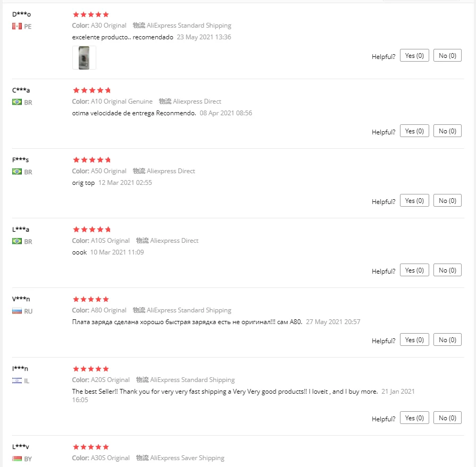The height and width of the screenshot is (467, 476).
Task: Select No on V***n's Russian review
Action: point(447,340)
